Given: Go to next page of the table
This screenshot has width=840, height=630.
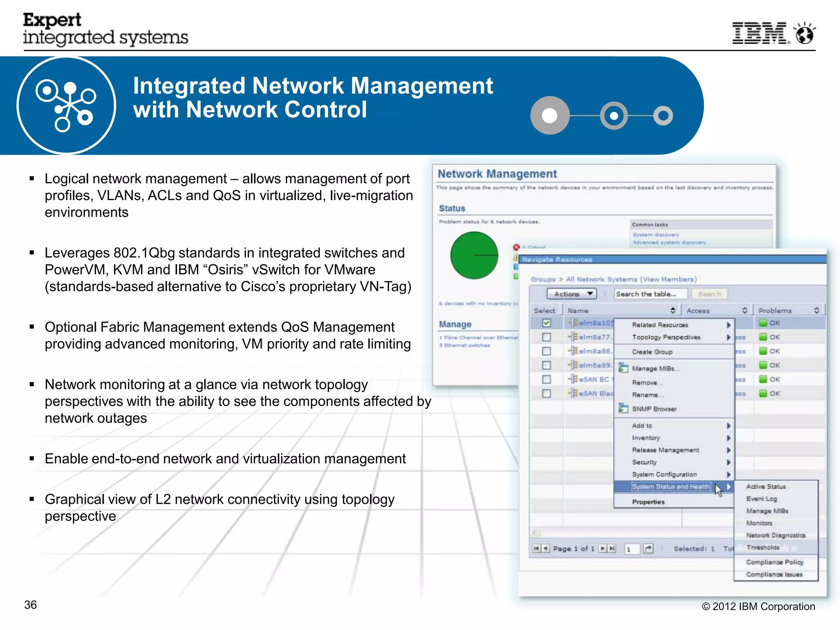Looking at the screenshot, I should coord(603,548).
